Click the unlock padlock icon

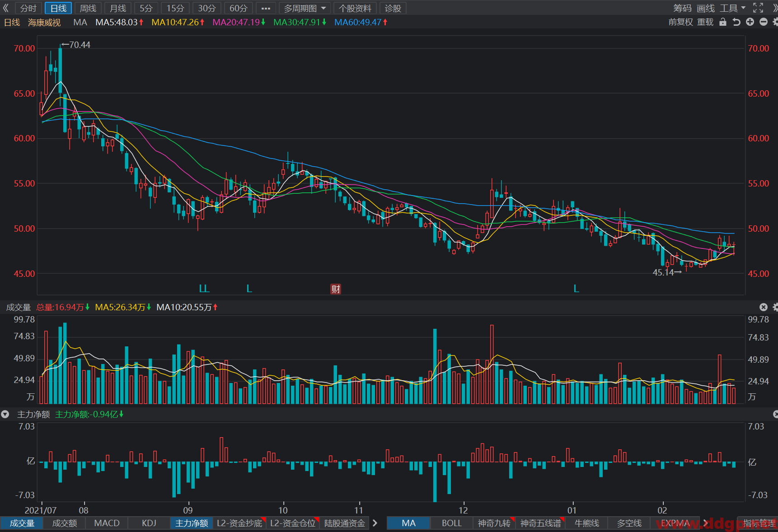723,22
